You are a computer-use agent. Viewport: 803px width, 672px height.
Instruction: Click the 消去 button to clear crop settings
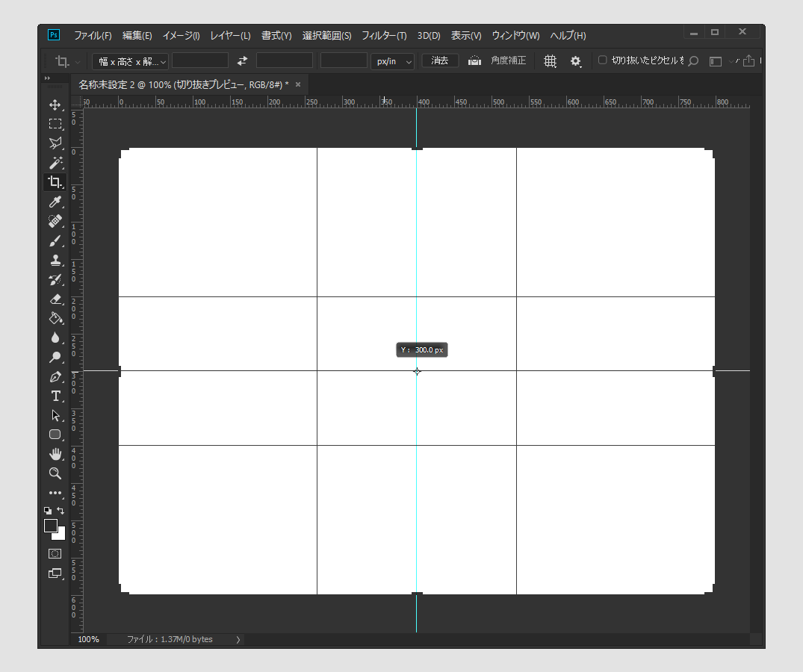pos(439,60)
